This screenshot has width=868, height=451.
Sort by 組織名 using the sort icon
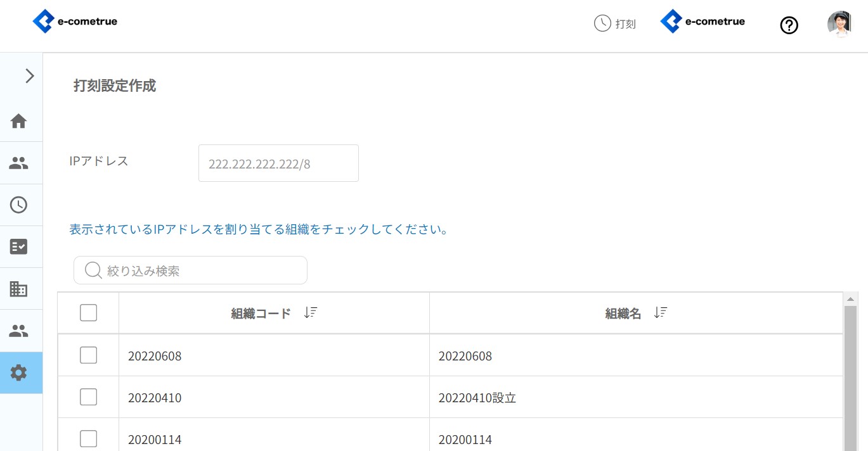point(660,313)
